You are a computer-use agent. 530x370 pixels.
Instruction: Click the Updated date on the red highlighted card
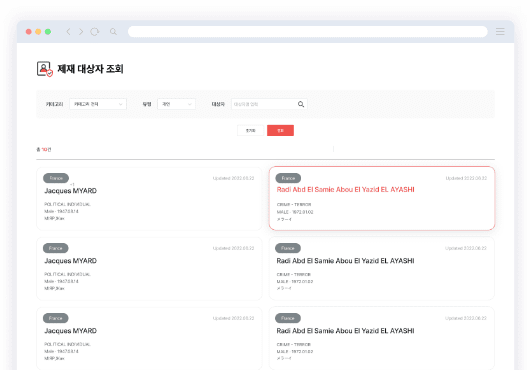(x=466, y=178)
